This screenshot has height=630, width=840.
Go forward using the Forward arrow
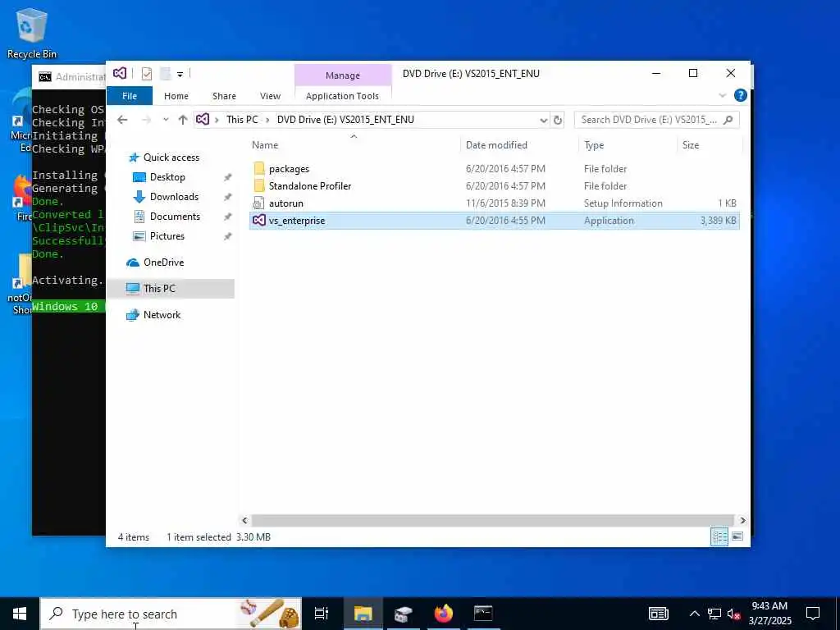[x=146, y=120]
